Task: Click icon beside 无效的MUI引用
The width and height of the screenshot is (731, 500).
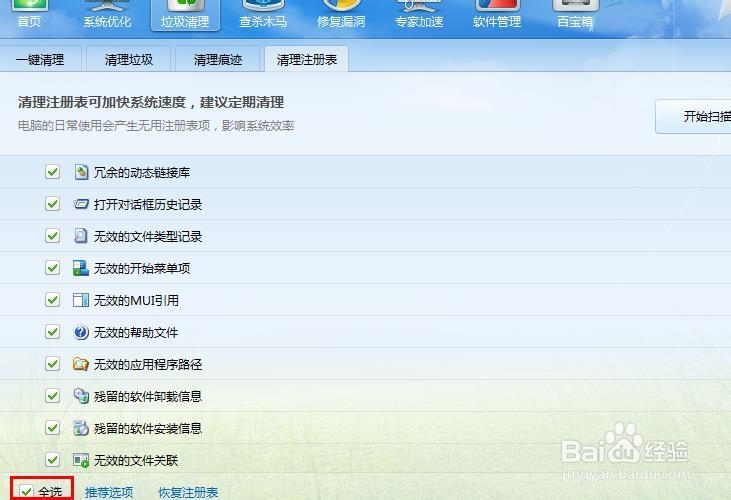Action: coord(81,300)
